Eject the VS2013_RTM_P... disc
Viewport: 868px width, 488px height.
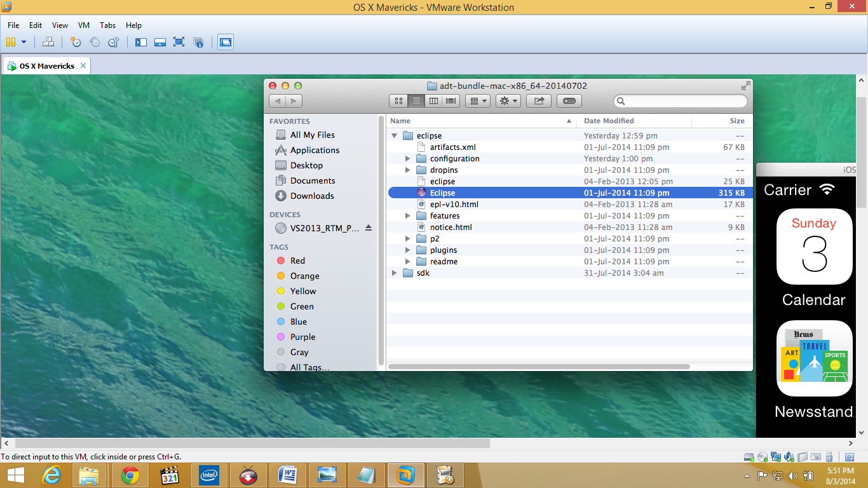tap(369, 228)
